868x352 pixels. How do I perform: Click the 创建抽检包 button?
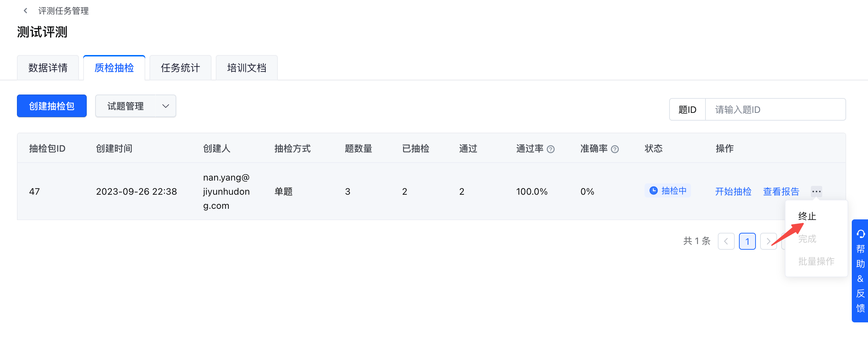pyautogui.click(x=52, y=106)
